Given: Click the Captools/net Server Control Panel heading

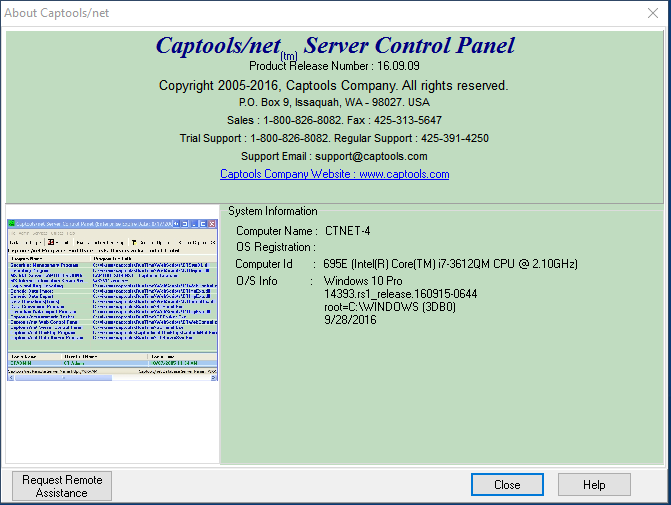Looking at the screenshot, I should 334,45.
